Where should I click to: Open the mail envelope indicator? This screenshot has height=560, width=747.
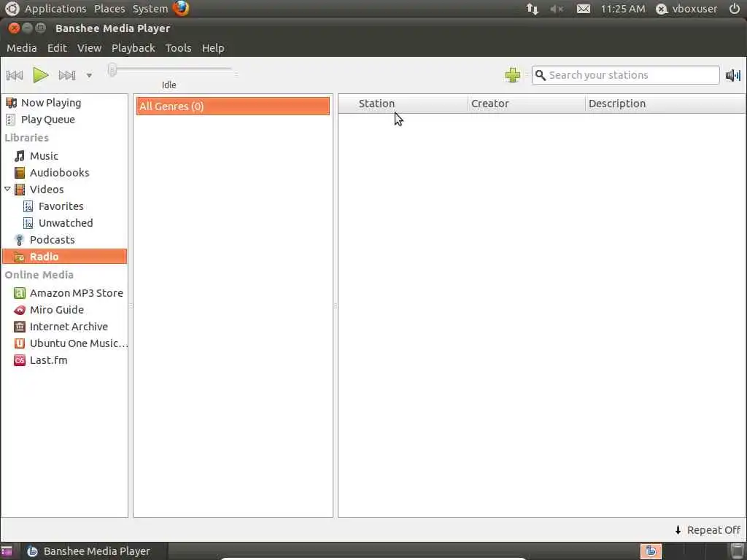pyautogui.click(x=584, y=9)
